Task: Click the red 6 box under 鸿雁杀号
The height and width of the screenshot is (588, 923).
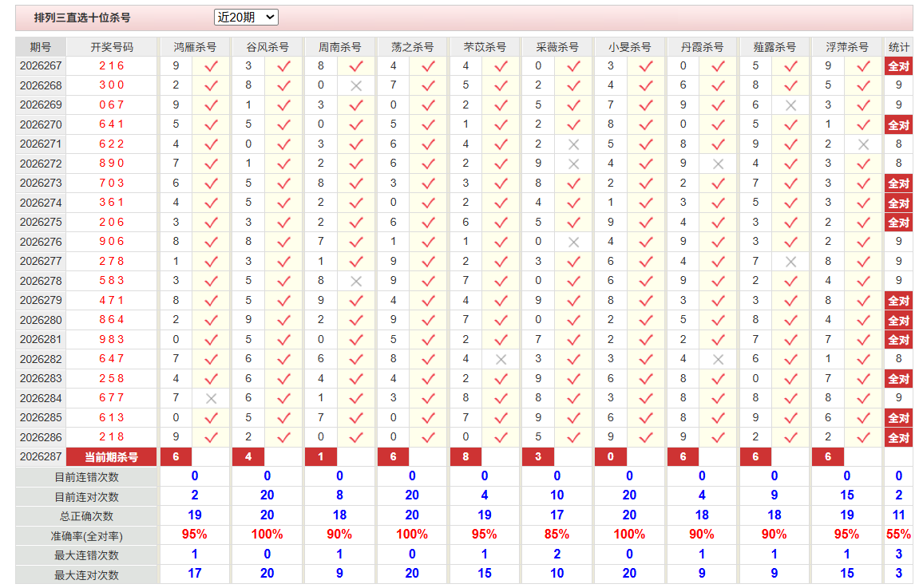Action: click(176, 457)
